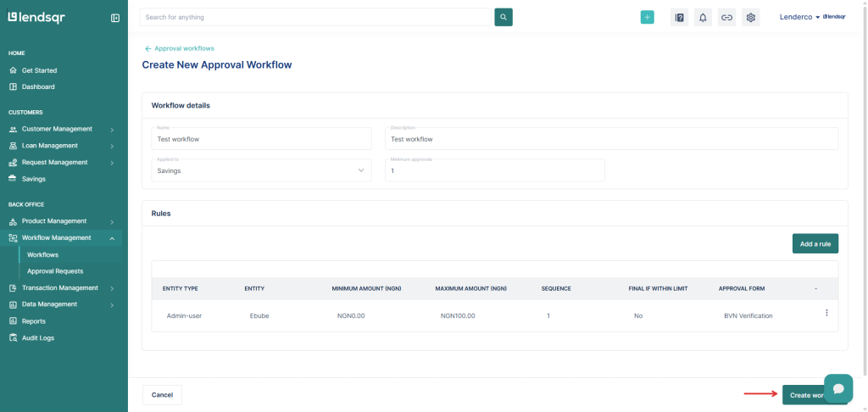
Task: Expand Customer Management in sidebar
Action: point(62,129)
